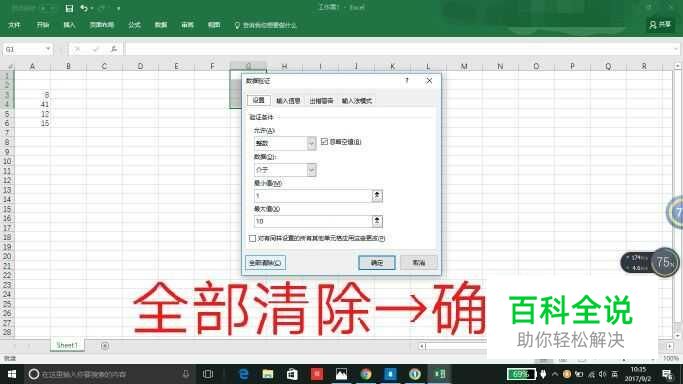Select the Settings (设置) dialog tab

click(x=259, y=100)
